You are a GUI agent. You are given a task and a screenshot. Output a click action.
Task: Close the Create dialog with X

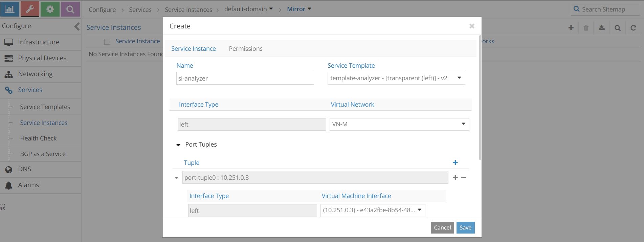point(472,26)
